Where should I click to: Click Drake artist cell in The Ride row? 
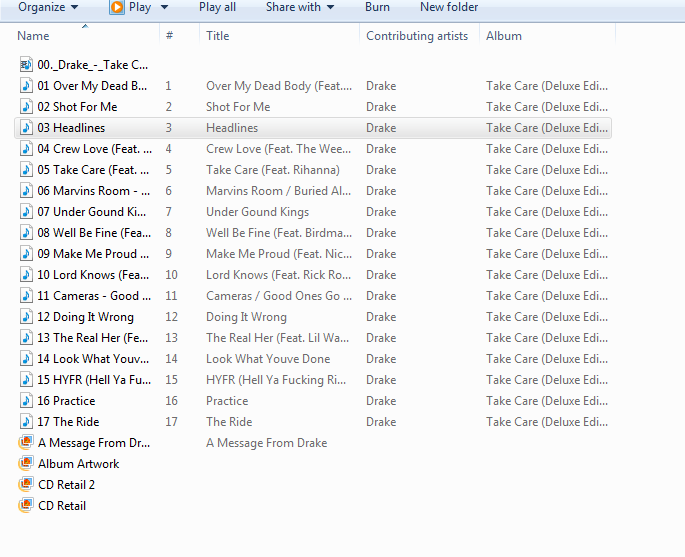point(381,421)
